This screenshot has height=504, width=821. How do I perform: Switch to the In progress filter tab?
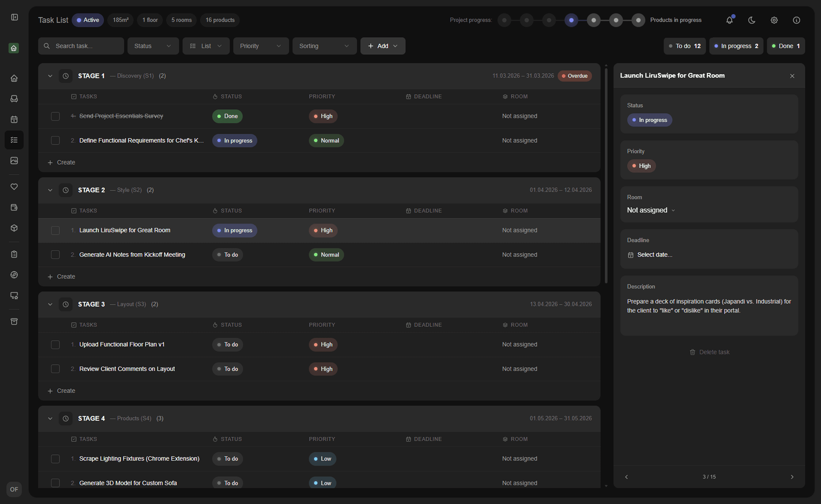[736, 46]
